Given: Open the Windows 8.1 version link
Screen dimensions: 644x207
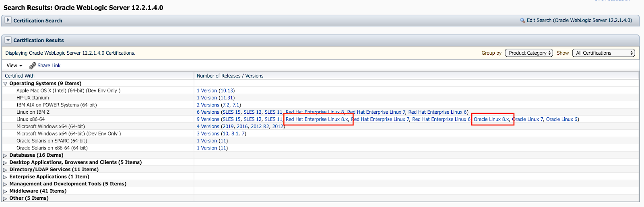Looking at the screenshot, I should pyautogui.click(x=235, y=134).
